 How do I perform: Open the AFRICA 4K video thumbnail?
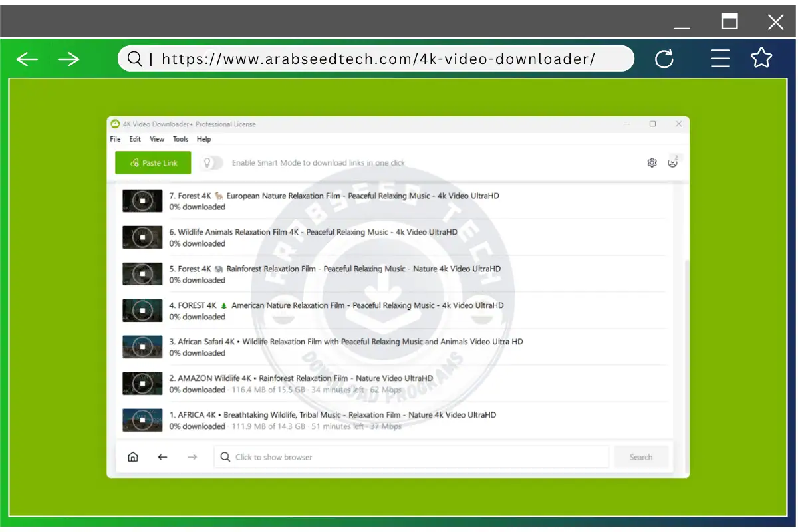(142, 420)
